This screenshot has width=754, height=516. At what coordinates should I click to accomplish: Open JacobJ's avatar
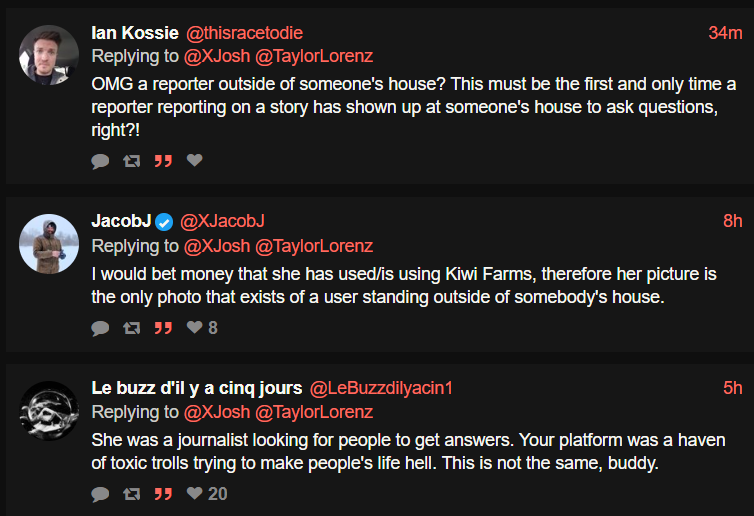48,243
